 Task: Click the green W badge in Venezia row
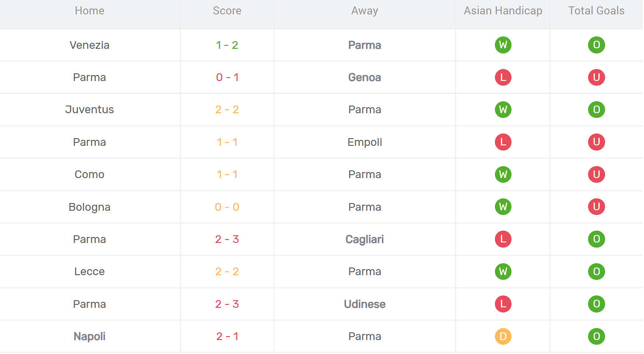pyautogui.click(x=503, y=45)
